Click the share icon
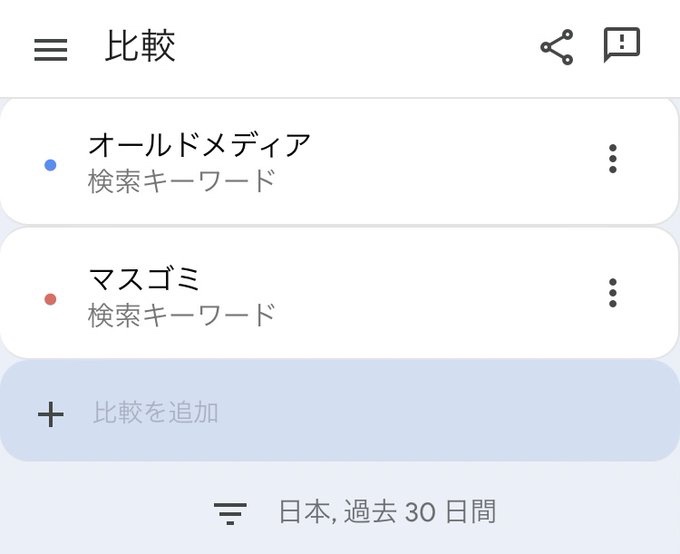The image size is (680, 554). (x=556, y=47)
